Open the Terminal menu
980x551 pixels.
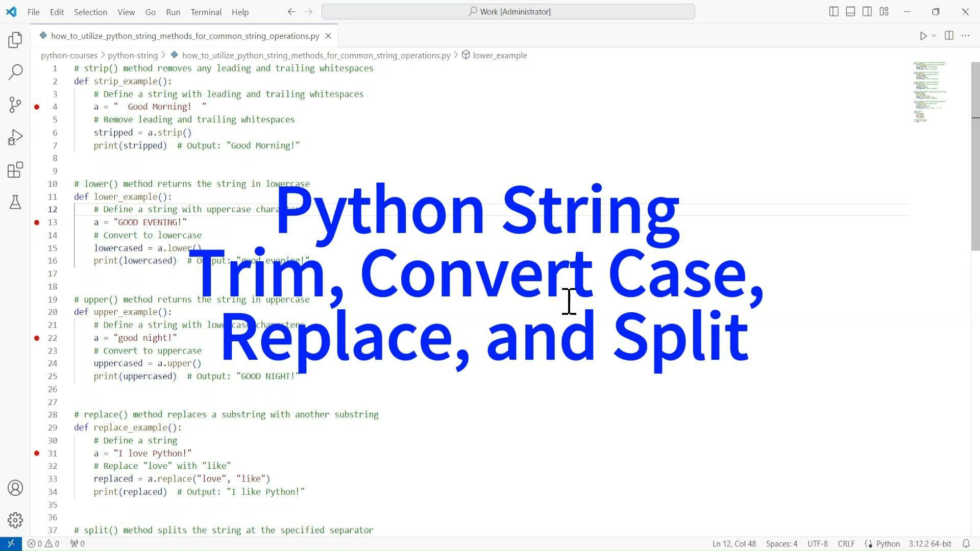pyautogui.click(x=206, y=12)
